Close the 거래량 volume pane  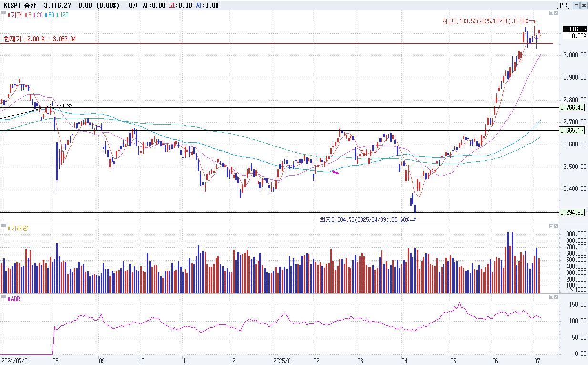point(557,226)
